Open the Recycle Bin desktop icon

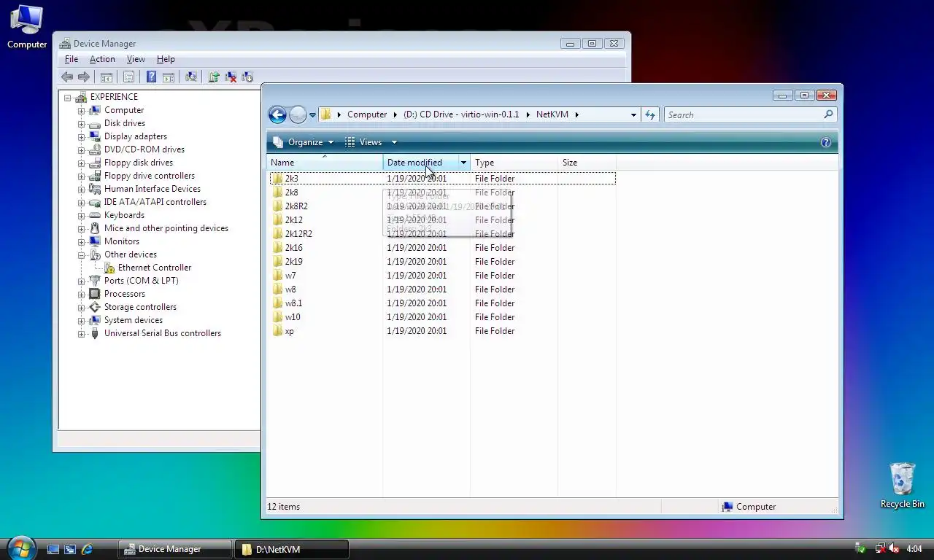pyautogui.click(x=903, y=485)
